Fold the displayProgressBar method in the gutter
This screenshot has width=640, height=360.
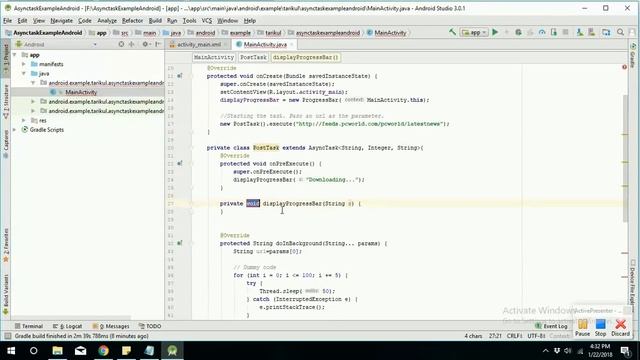(x=191, y=204)
